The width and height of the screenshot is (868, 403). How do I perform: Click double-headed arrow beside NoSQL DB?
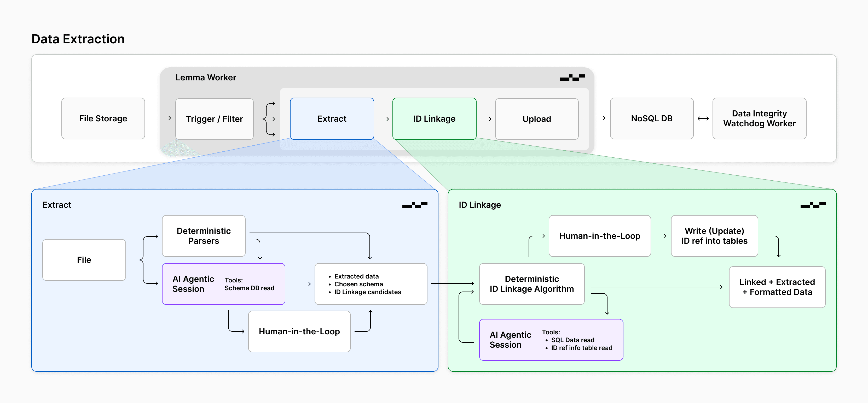coord(703,118)
